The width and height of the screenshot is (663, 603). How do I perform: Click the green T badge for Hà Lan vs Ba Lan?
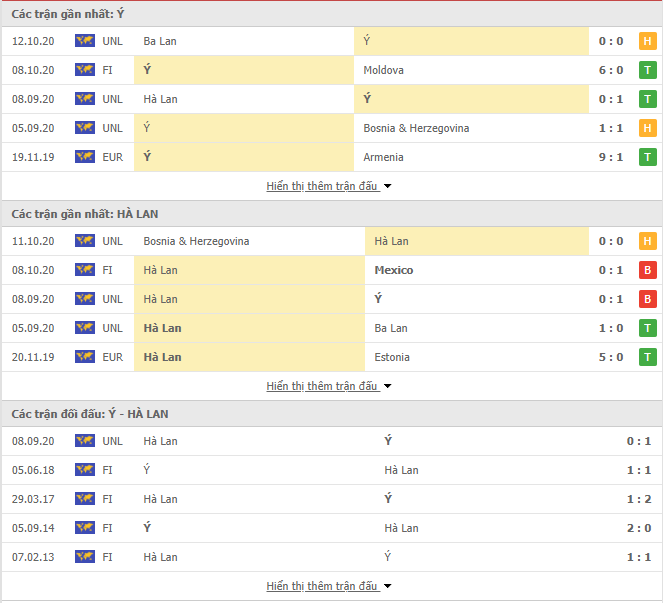(x=647, y=328)
